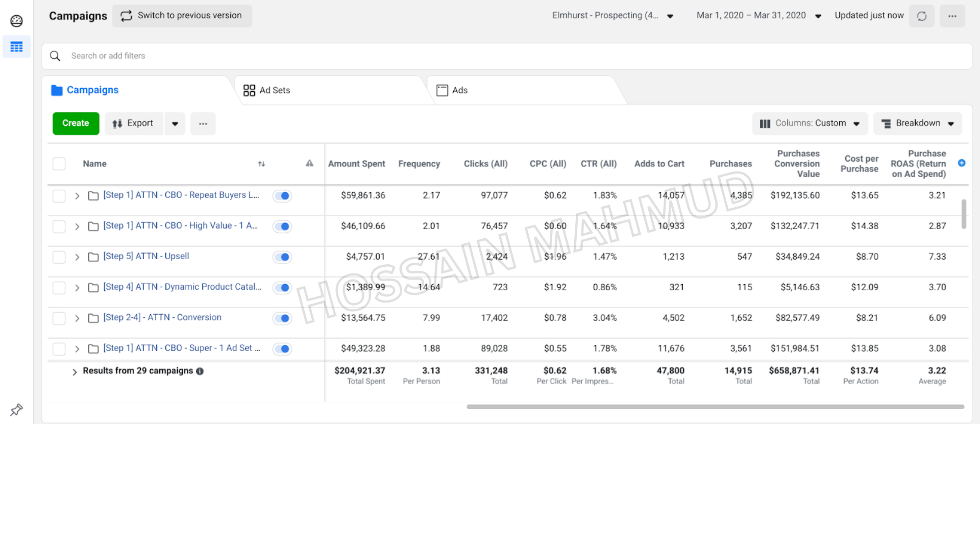Open the Mar 1 – Mar 31 date range dropdown
980x551 pixels.
[x=759, y=16]
